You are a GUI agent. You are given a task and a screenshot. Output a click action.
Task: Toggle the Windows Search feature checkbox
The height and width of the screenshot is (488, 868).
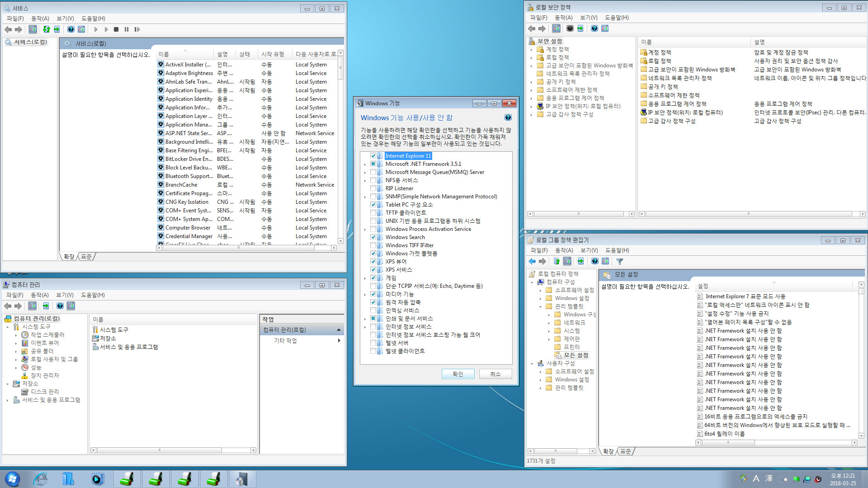(x=373, y=237)
